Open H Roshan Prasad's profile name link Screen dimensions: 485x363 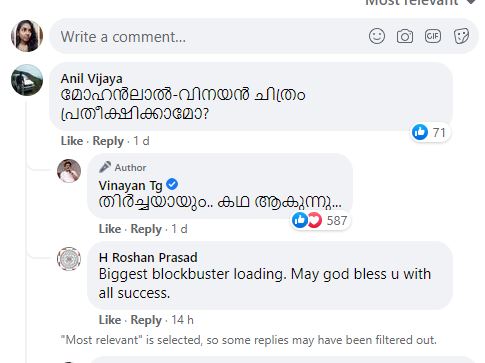coord(148,257)
